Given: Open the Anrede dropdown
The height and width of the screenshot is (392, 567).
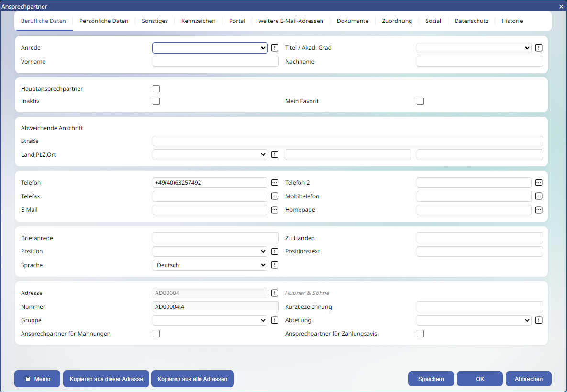Looking at the screenshot, I should [210, 48].
